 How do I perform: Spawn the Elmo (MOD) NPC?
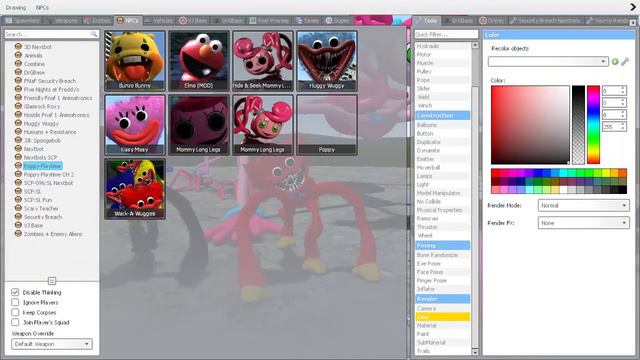(199, 61)
